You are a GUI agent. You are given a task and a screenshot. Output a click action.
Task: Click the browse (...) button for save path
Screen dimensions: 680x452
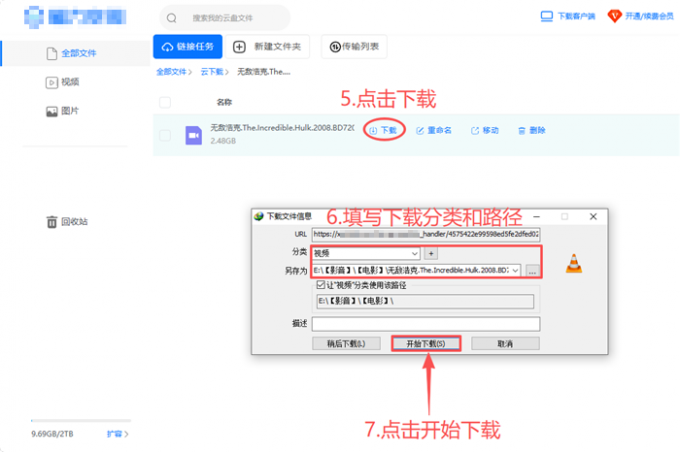click(x=533, y=271)
